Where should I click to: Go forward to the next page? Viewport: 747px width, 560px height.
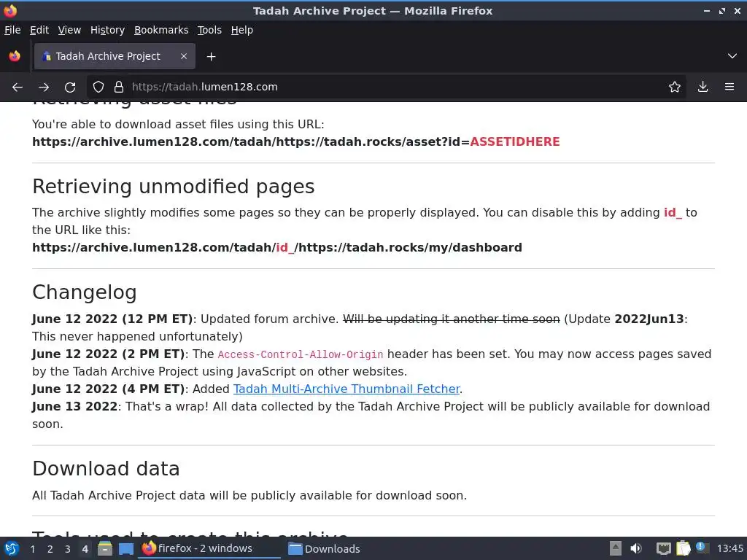[x=44, y=87]
